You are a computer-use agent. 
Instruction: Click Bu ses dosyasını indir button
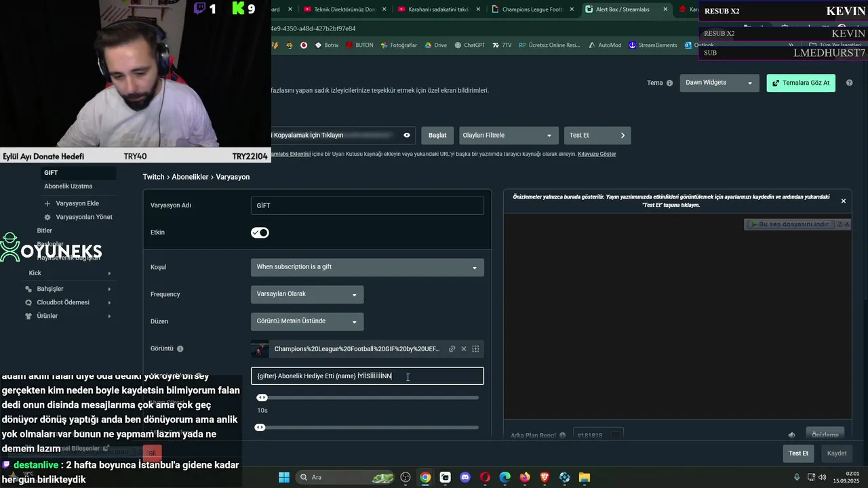click(791, 224)
